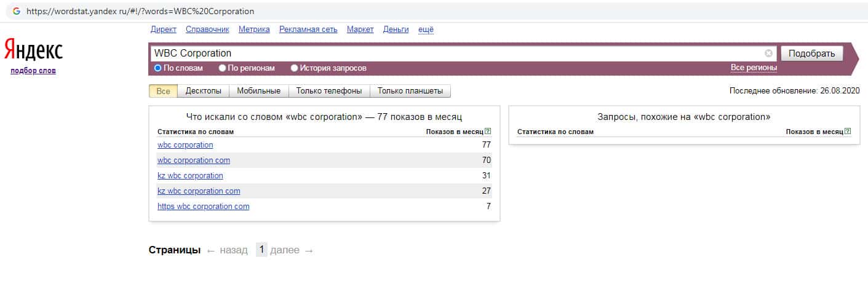Image resolution: width=868 pixels, height=281 pixels.
Task: Open the help icon beside left 'Показов в месяц'
Action: click(x=488, y=132)
